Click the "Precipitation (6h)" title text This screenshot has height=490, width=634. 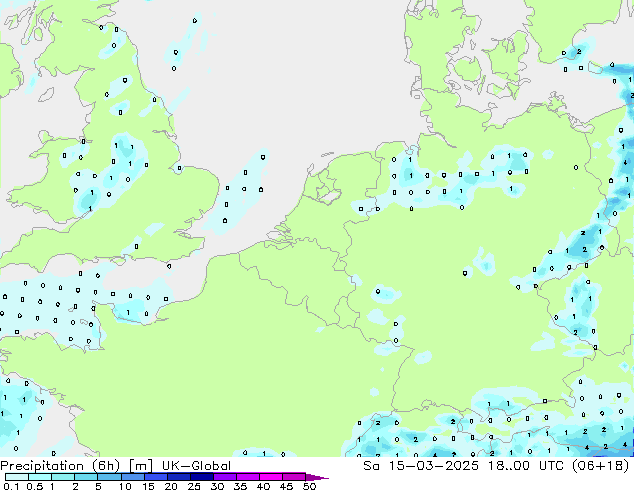pyautogui.click(x=60, y=466)
